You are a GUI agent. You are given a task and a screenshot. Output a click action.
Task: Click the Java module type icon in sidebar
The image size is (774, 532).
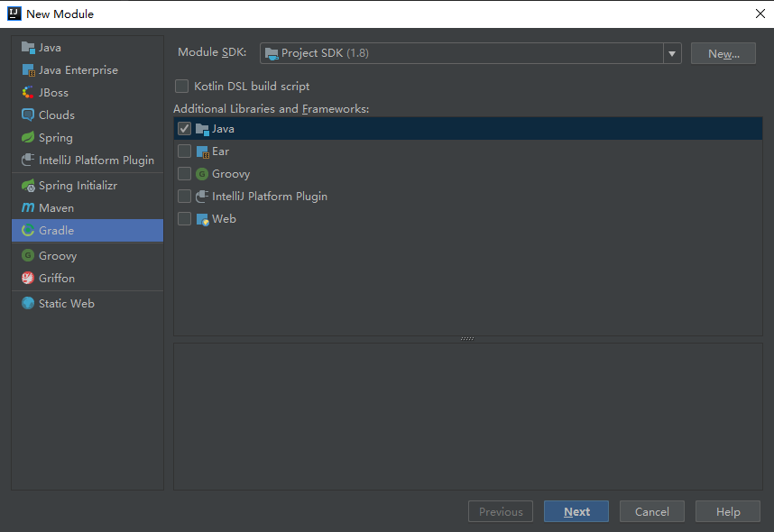[x=28, y=48]
